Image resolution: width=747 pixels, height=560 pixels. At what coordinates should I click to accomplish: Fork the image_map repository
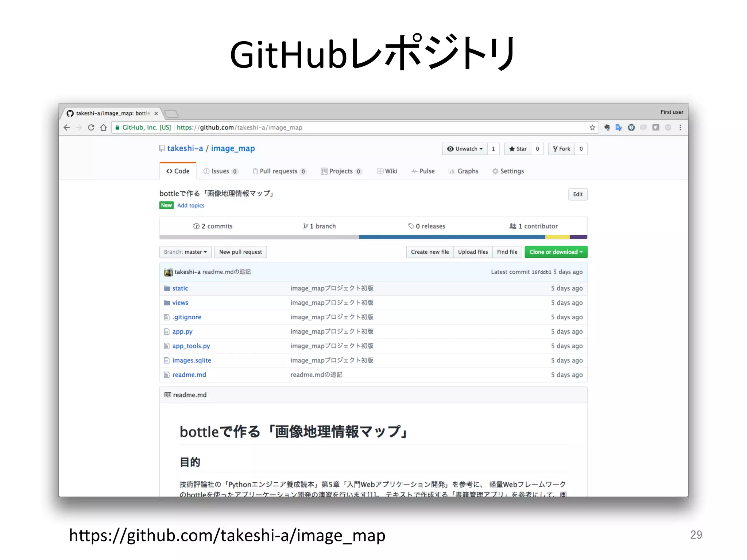coord(561,149)
